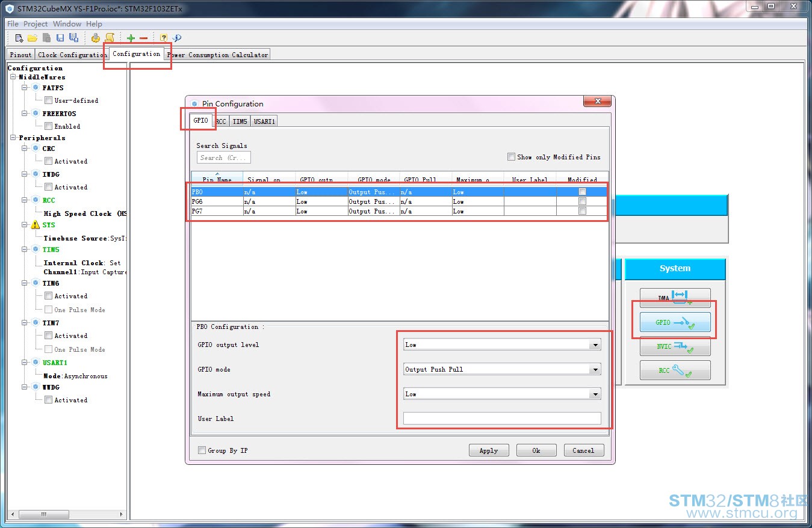Click the USART1 peripheral icon in tree
The width and height of the screenshot is (812, 528).
tap(36, 363)
